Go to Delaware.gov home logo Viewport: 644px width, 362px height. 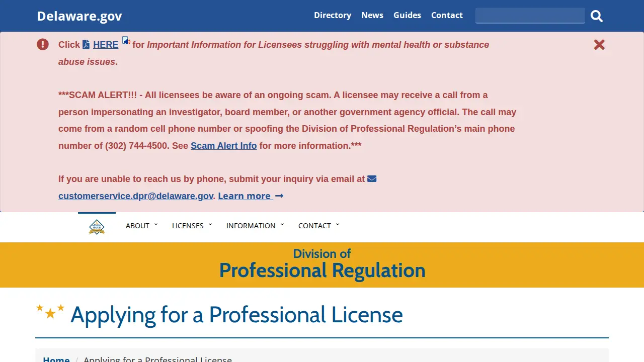79,16
